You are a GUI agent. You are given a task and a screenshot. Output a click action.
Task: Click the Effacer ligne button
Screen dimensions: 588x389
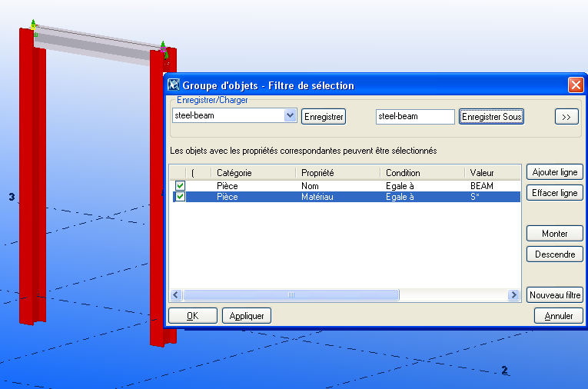(555, 193)
